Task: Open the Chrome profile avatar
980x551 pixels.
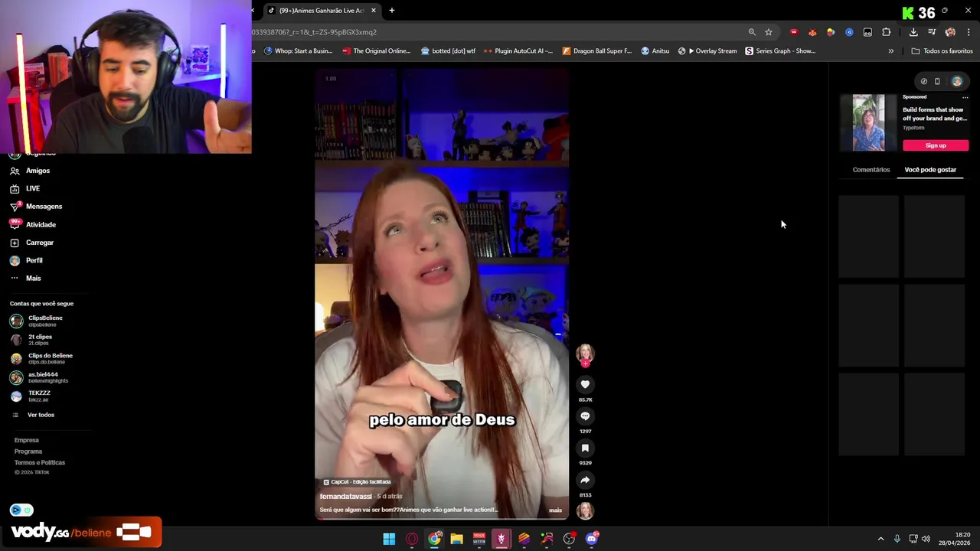Action: point(950,32)
